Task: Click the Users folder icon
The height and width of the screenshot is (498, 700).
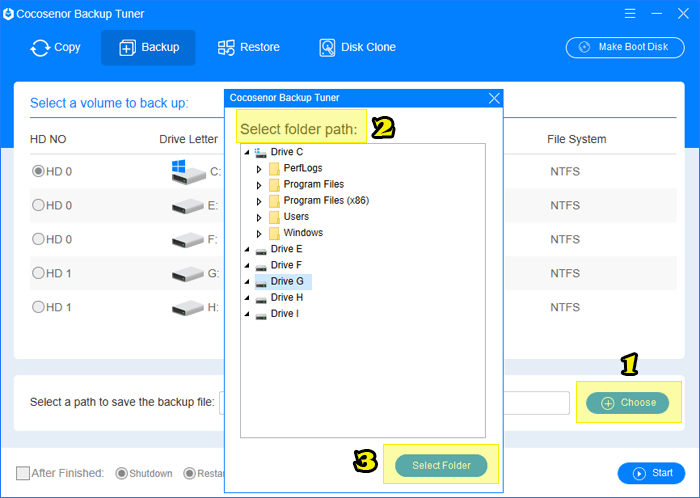Action: (x=274, y=217)
